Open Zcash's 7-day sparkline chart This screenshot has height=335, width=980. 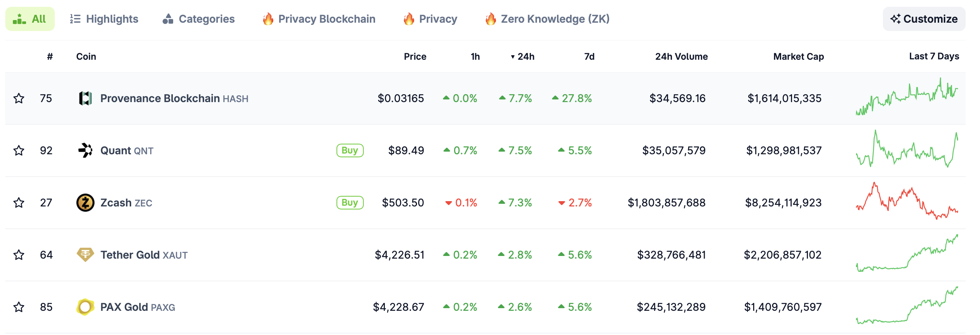[x=907, y=202]
